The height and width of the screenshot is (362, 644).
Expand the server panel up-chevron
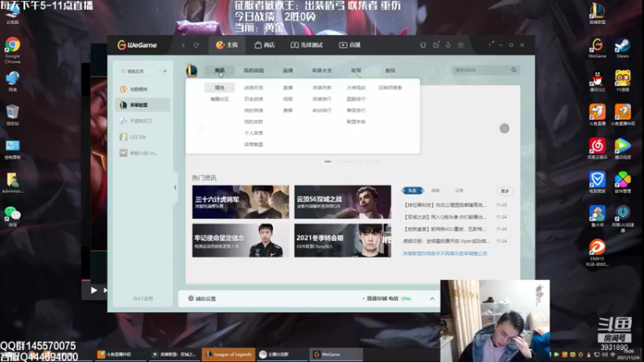pyautogui.click(x=432, y=298)
